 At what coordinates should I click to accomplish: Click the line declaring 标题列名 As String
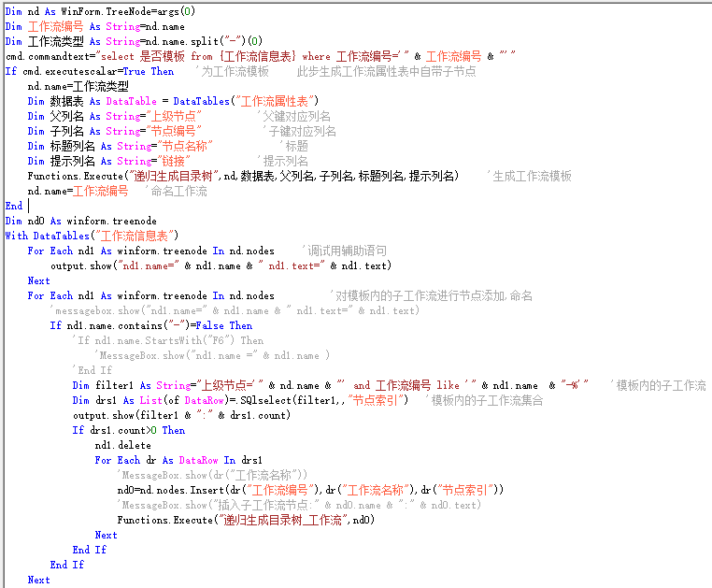[120, 147]
